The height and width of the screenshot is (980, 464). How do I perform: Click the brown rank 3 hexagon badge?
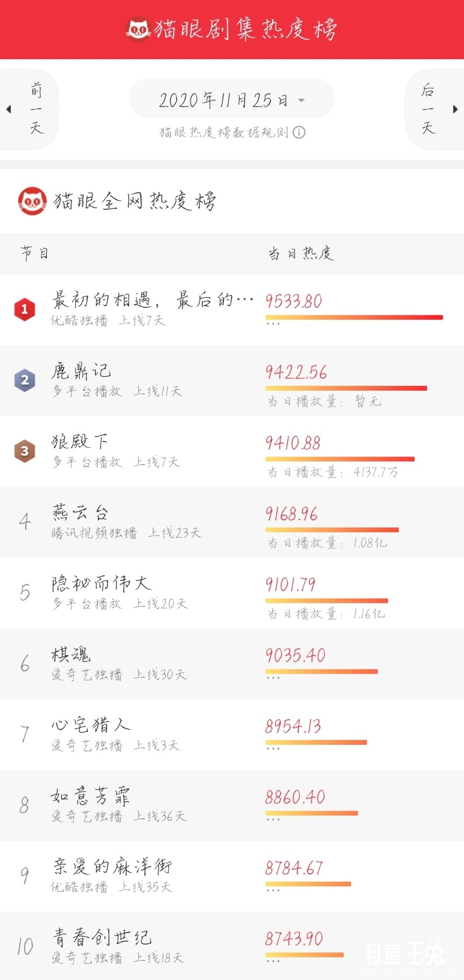[25, 451]
